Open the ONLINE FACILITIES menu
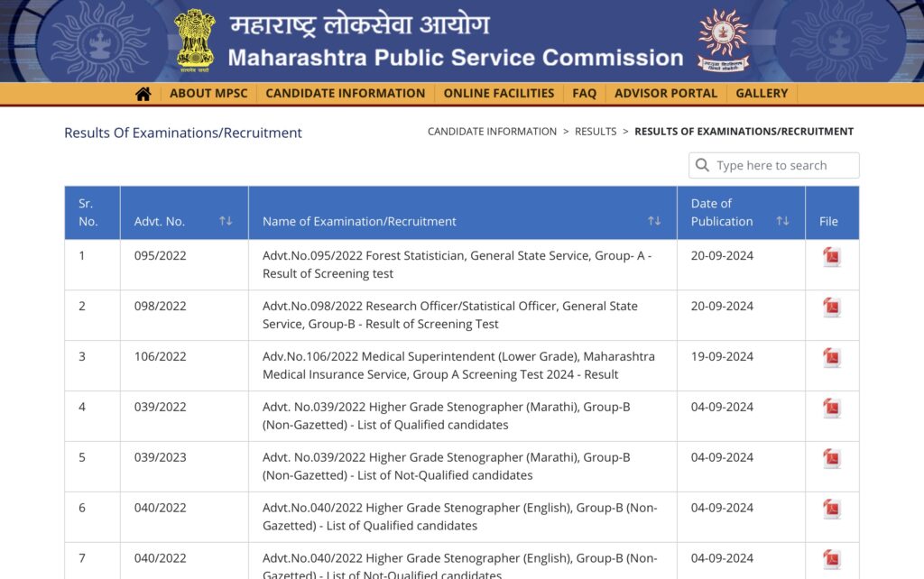 point(498,94)
